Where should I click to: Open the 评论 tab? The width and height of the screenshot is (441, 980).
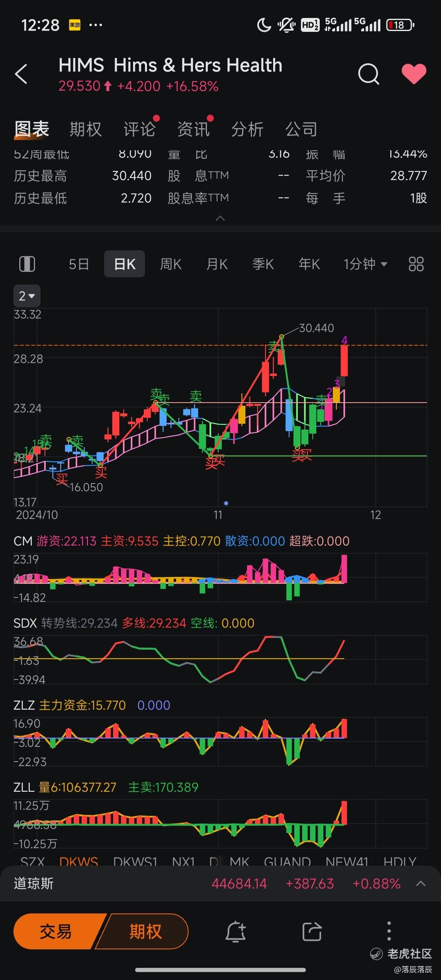coord(140,129)
